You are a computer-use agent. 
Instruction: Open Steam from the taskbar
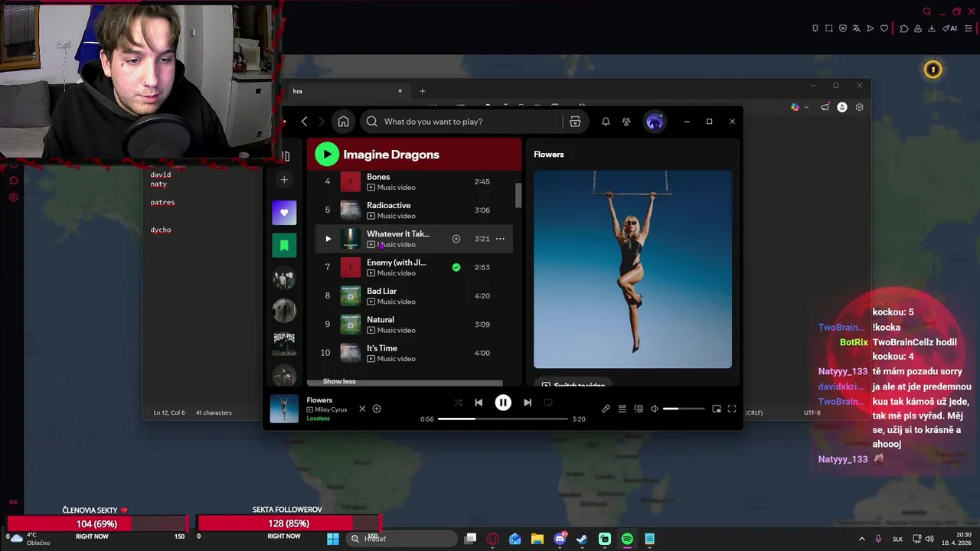click(x=582, y=539)
